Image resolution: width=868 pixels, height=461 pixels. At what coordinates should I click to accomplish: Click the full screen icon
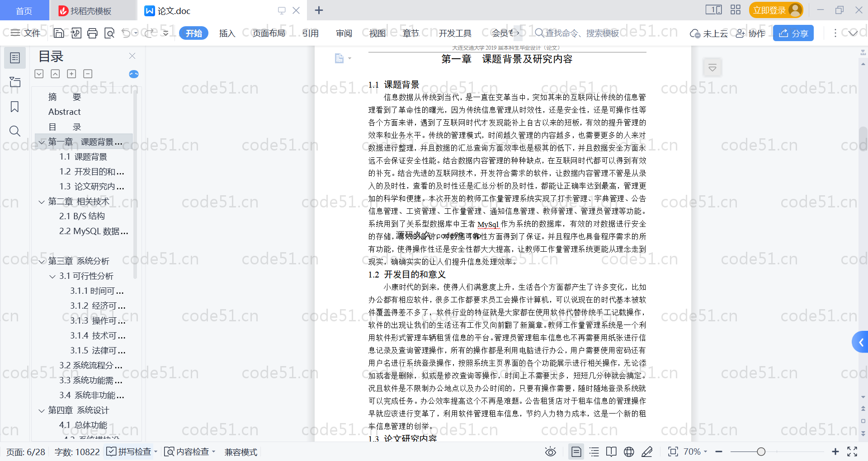[852, 452]
